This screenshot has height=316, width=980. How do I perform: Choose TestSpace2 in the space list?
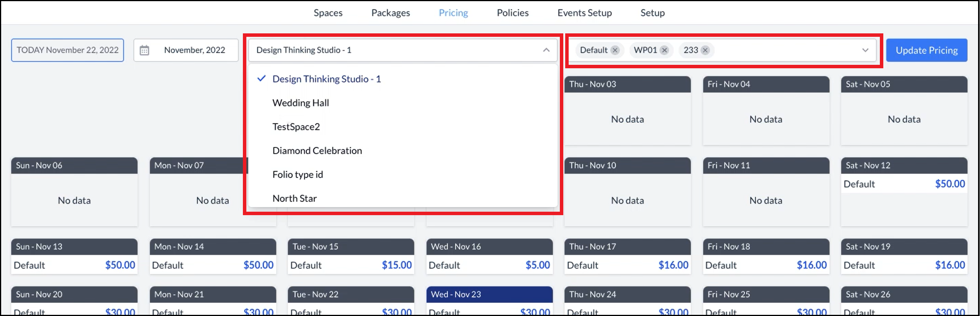pyautogui.click(x=296, y=127)
